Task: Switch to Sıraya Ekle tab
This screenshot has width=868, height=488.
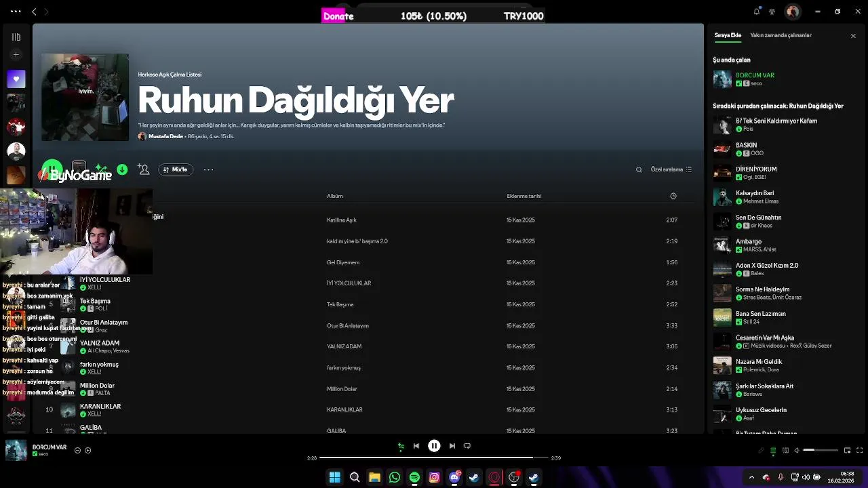Action: [x=728, y=35]
